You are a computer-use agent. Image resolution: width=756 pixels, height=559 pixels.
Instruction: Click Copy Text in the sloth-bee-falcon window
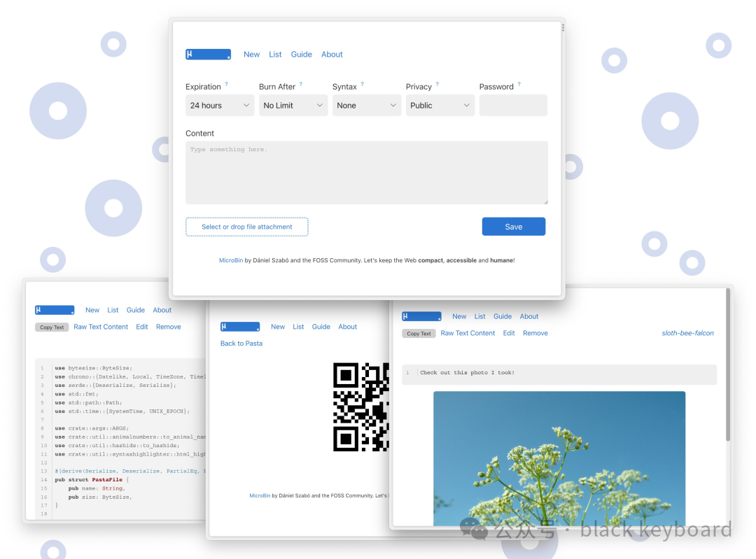pos(419,334)
